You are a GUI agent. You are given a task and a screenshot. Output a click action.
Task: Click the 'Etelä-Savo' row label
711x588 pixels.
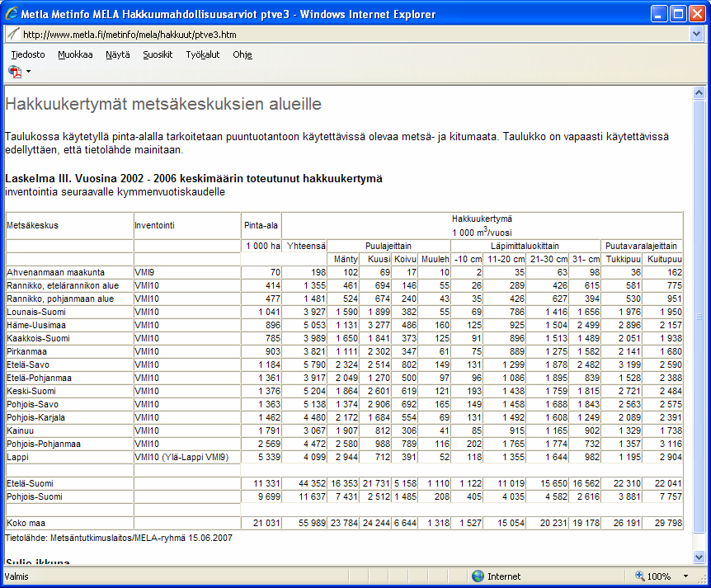click(28, 365)
